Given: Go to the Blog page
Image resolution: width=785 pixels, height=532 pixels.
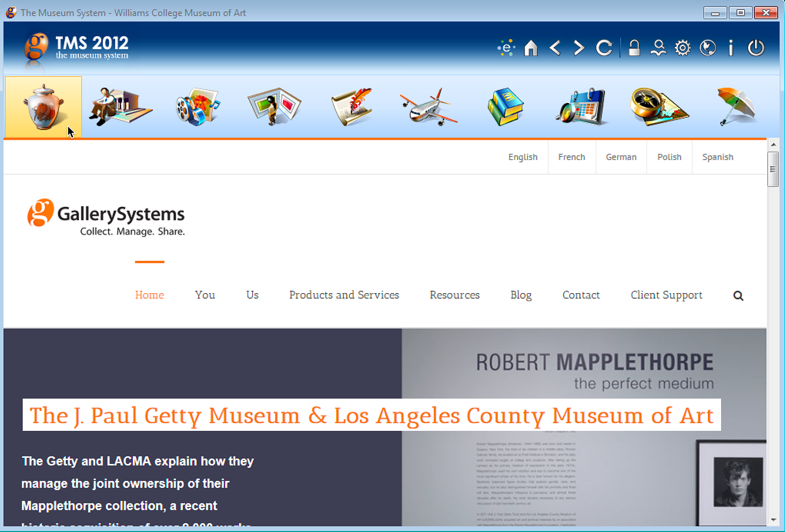Looking at the screenshot, I should [521, 295].
